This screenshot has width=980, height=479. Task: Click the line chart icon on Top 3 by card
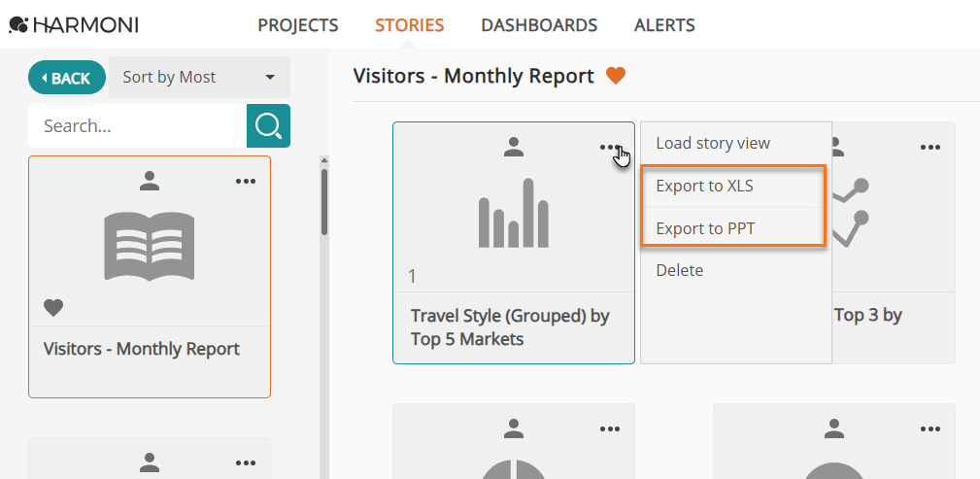pyautogui.click(x=850, y=213)
